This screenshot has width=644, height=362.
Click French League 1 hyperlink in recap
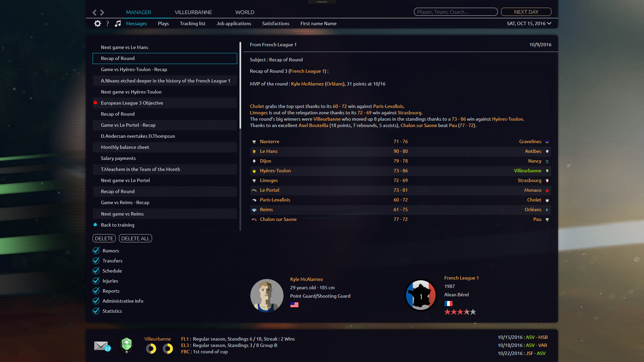[x=307, y=71]
